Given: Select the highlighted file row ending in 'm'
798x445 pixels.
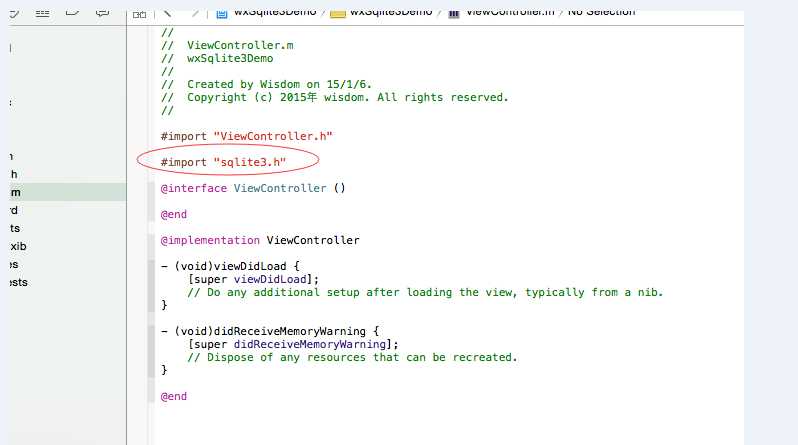Looking at the screenshot, I should pyautogui.click(x=67, y=192).
